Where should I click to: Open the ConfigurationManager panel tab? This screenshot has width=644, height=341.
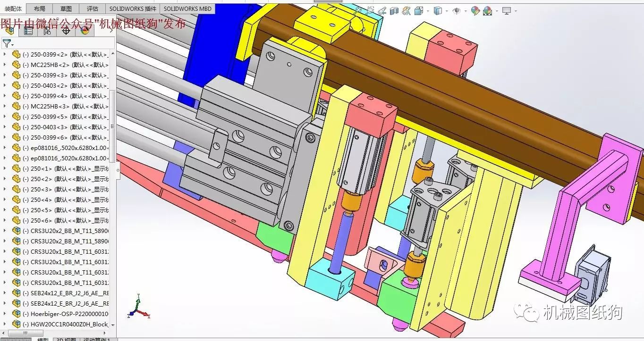[47, 31]
